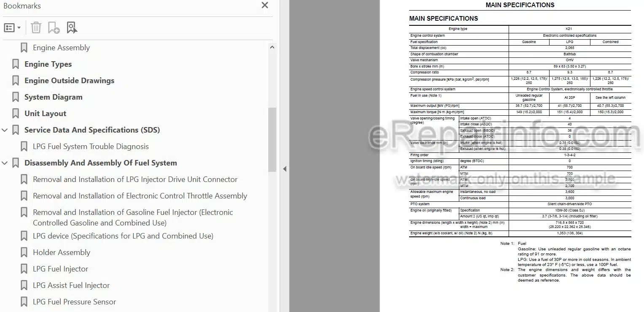Click bookmark icon beside LPG Fuel Pressure Sensor
This screenshot has width=644, height=312.
(24, 302)
